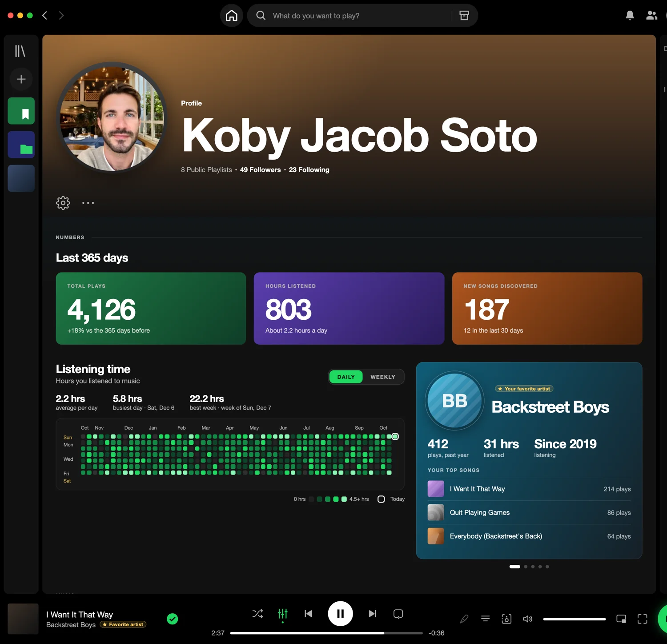Skip to previous track
Viewport: 667px width, 644px height.
coord(308,614)
